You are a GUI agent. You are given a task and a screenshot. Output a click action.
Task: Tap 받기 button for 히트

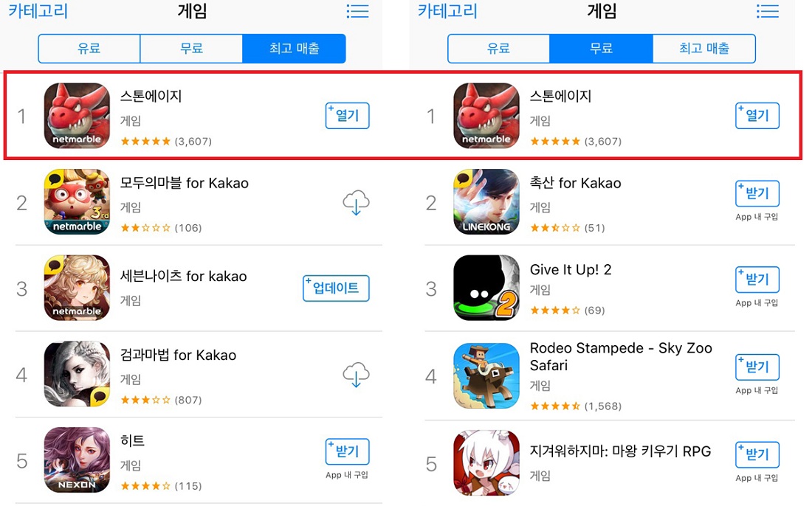(x=348, y=451)
